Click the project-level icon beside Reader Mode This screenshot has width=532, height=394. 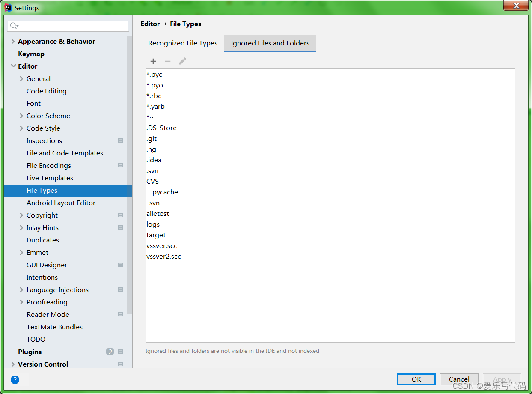coord(121,314)
